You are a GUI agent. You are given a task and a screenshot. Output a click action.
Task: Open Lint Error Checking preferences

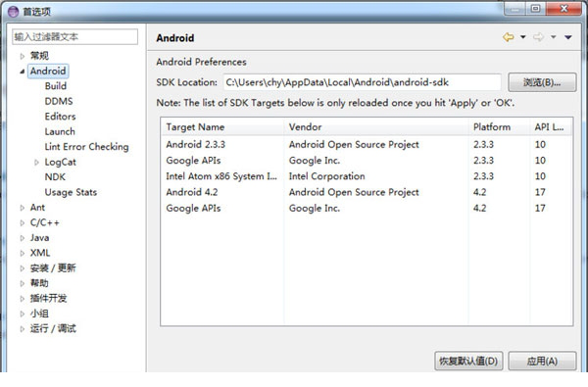pyautogui.click(x=86, y=147)
